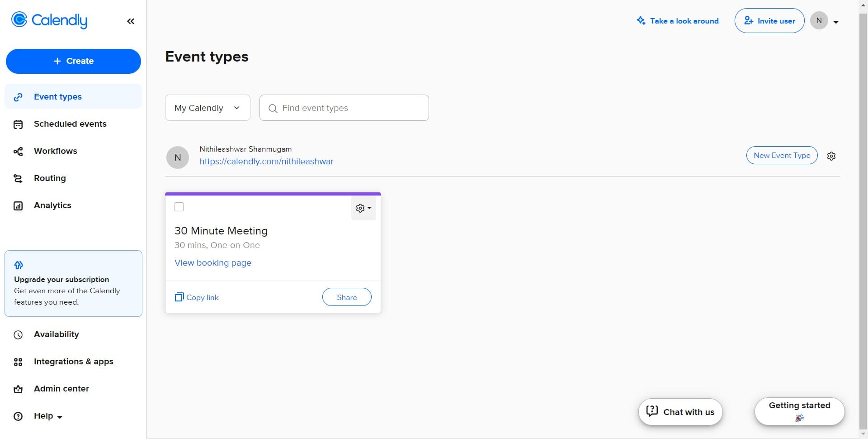Check the 30 Minute Meeting checkbox
868x439 pixels.
(x=179, y=207)
